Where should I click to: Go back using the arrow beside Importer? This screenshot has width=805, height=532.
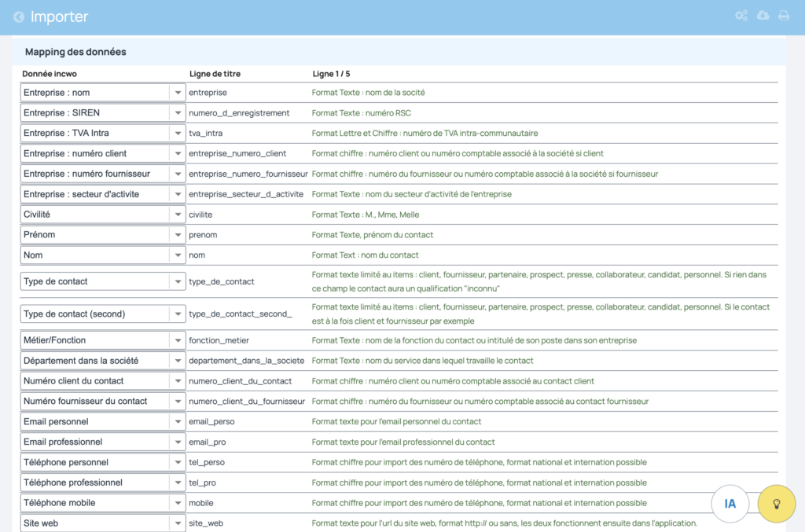[19, 17]
